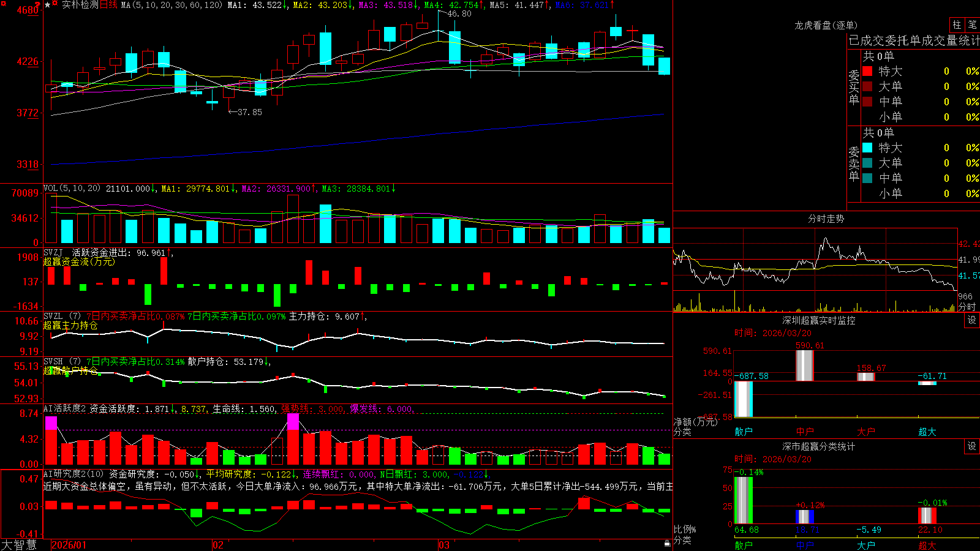Click the 4226 price level on the Y axis

tap(28, 61)
